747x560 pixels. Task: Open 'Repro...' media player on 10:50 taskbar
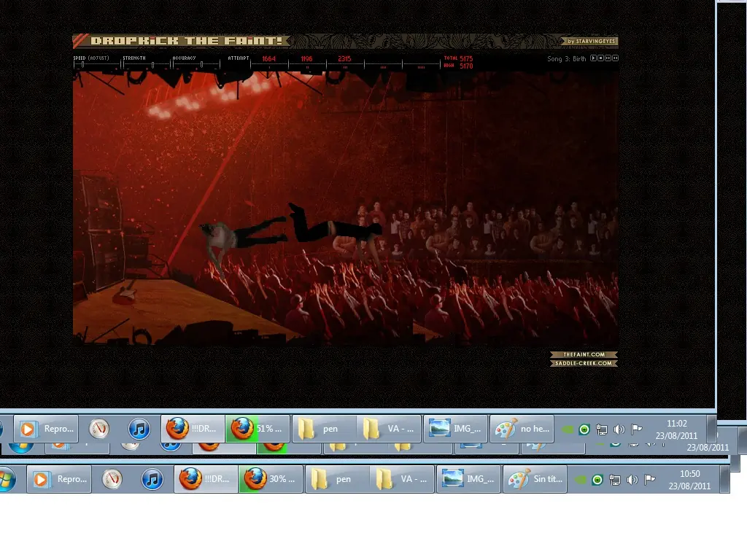[x=59, y=479]
